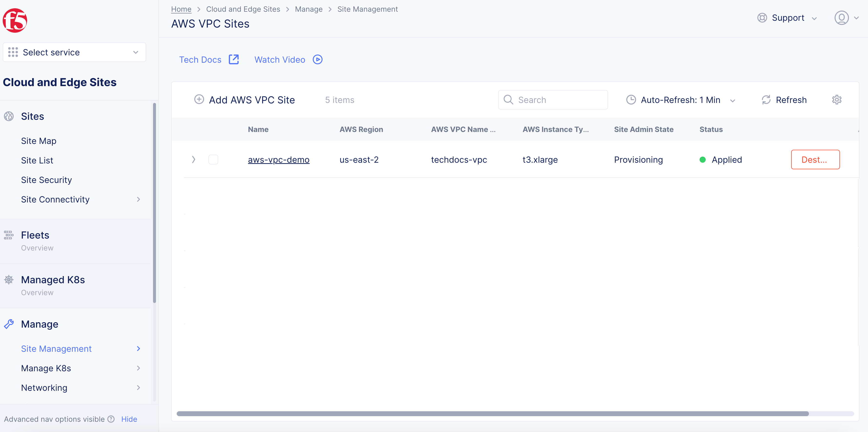Click the techdocs-vpc cell

[459, 160]
